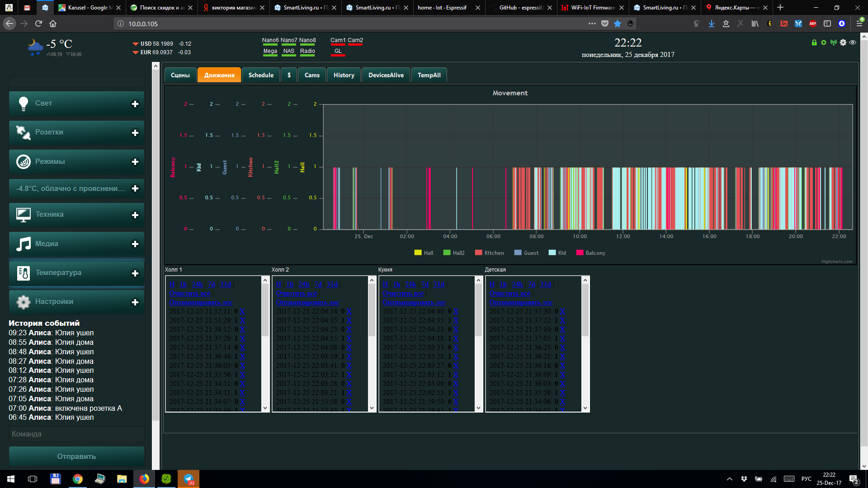Click the green lock icon in header
Screen dimensions: 868x488
(814, 42)
